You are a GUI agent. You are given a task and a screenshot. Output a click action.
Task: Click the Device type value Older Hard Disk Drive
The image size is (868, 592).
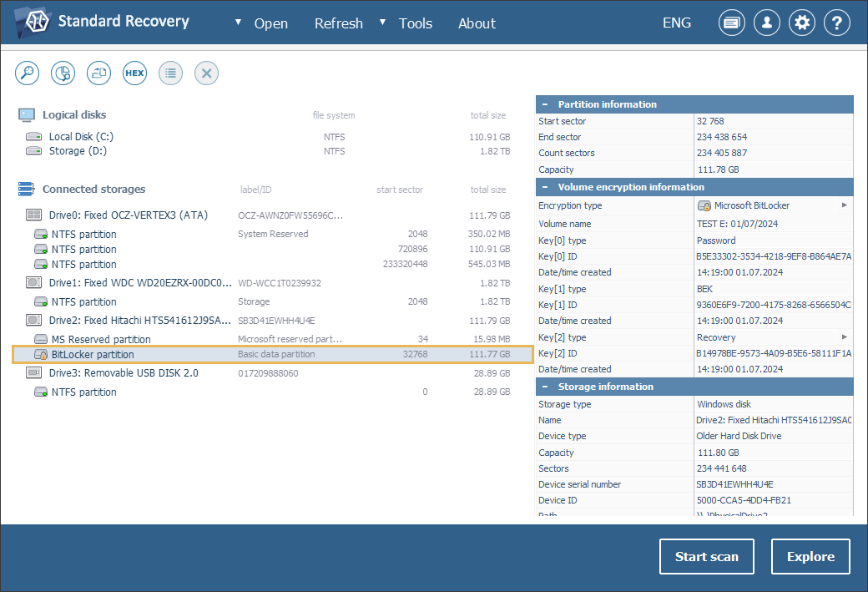tap(739, 436)
